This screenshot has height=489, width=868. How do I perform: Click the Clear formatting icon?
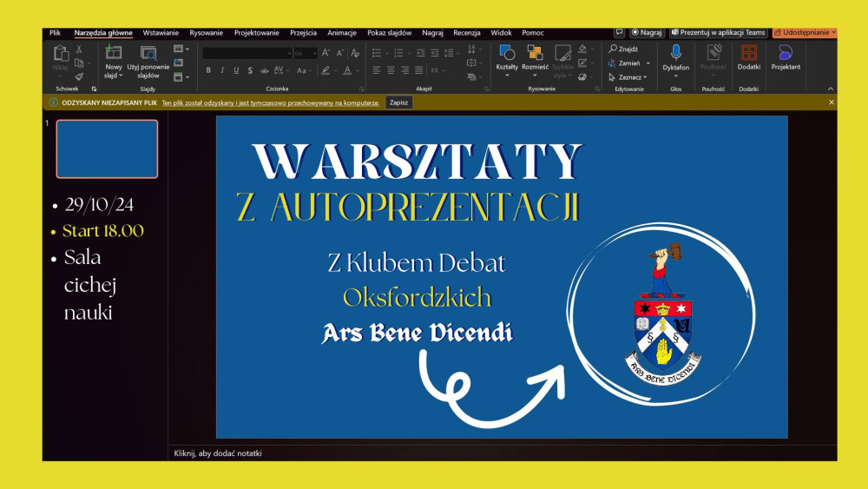(x=355, y=53)
